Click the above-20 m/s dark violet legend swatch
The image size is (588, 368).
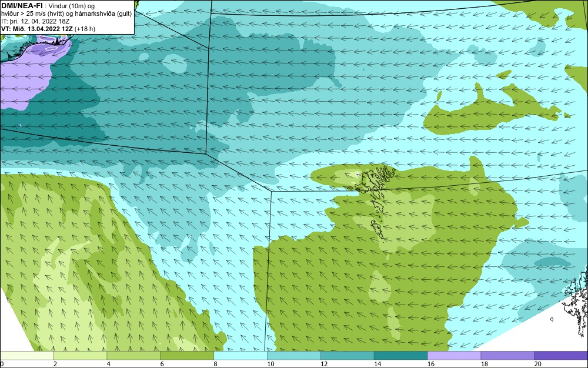point(561,356)
